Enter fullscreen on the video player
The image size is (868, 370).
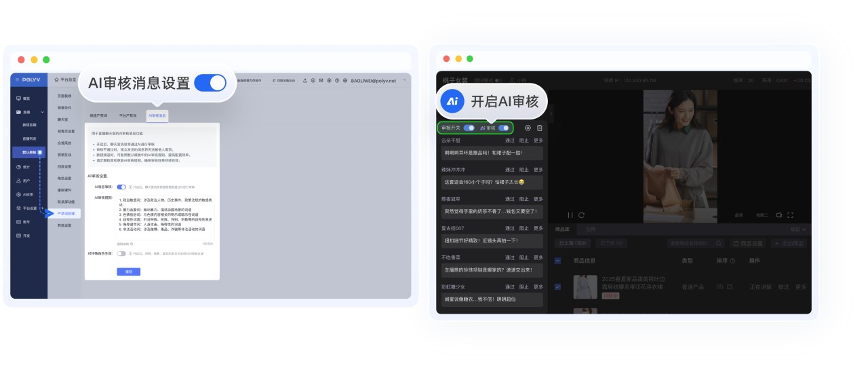coord(790,215)
